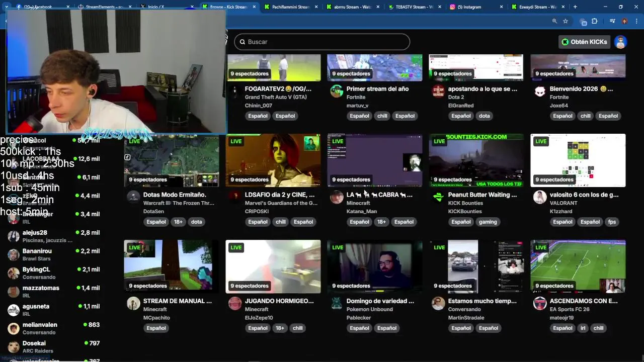
Task: Select irl tag under mateojr19 stream
Action: pos(583,328)
